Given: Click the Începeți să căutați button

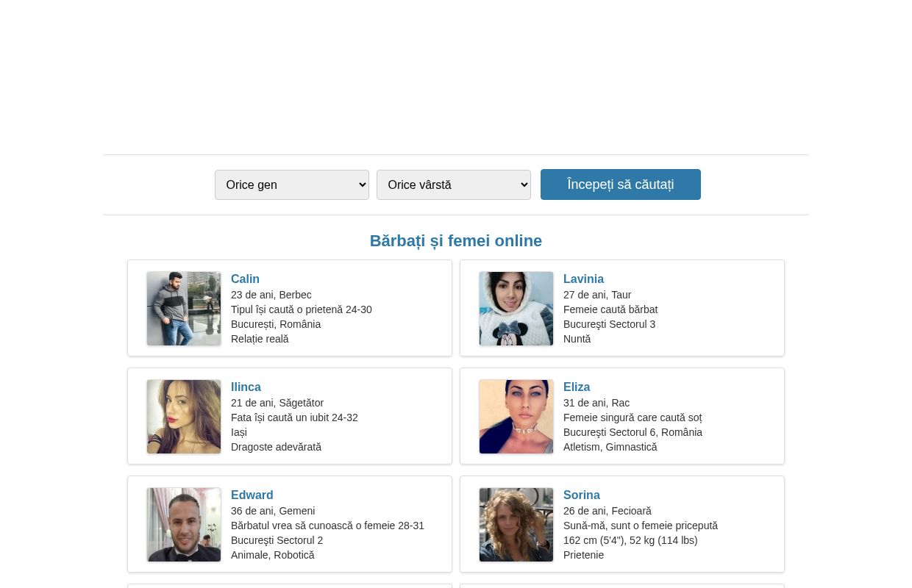Looking at the screenshot, I should point(621,184).
